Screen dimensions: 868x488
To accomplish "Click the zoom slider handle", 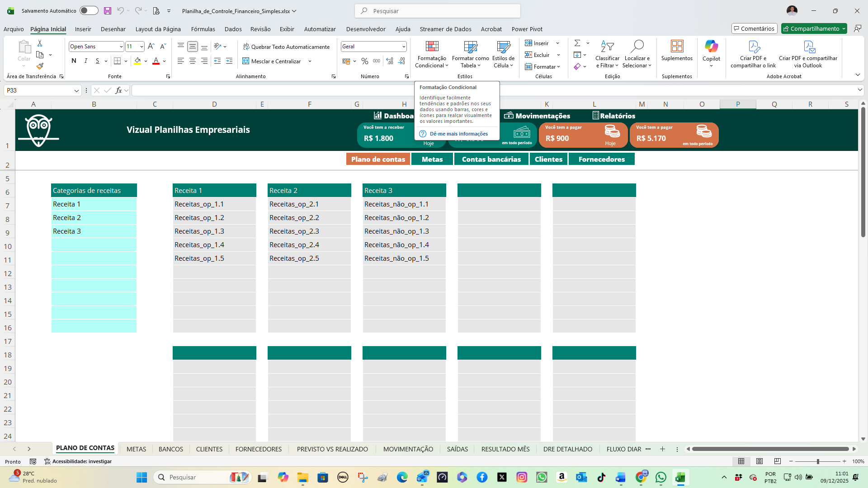I will coord(818,461).
